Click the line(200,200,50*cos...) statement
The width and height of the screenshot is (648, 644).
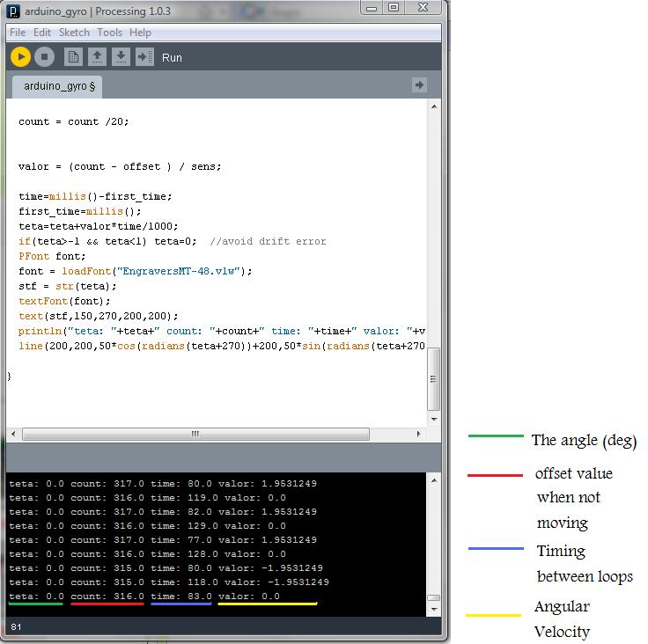coord(222,346)
